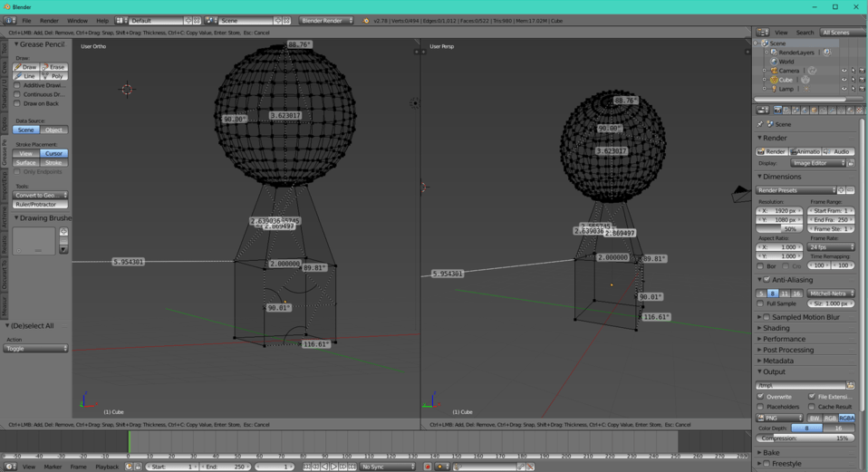Toggle the Overwrite output checkbox
868x472 pixels.
tap(761, 397)
